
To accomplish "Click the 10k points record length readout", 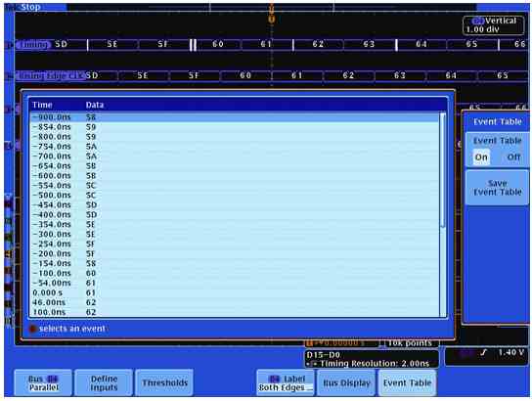I will click(x=409, y=343).
